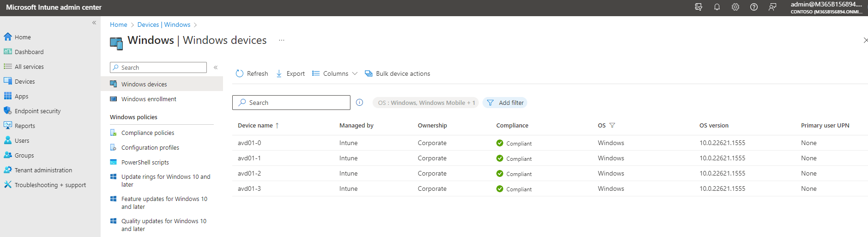868x237 pixels.
Task: Open the notifications bell
Action: click(x=717, y=7)
